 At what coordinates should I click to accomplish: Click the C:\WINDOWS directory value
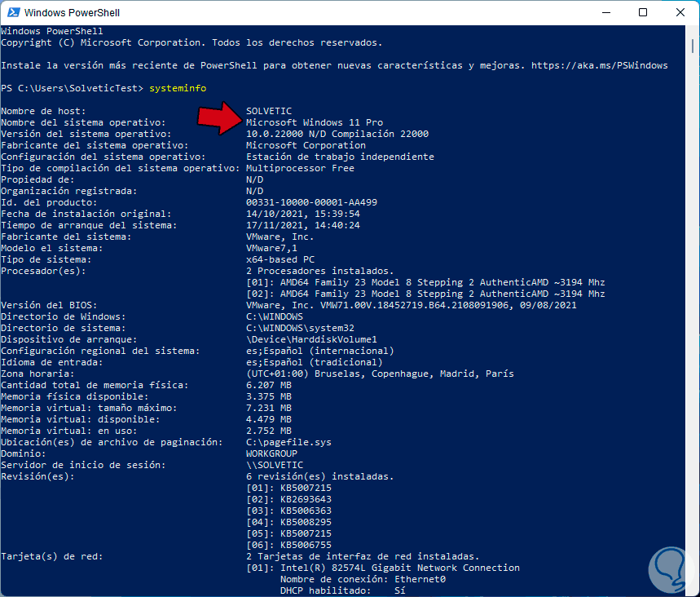click(x=275, y=316)
